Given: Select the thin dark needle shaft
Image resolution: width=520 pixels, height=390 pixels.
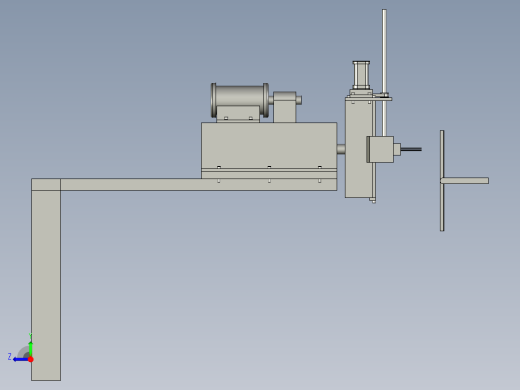Looking at the screenshot, I should coord(411,149).
